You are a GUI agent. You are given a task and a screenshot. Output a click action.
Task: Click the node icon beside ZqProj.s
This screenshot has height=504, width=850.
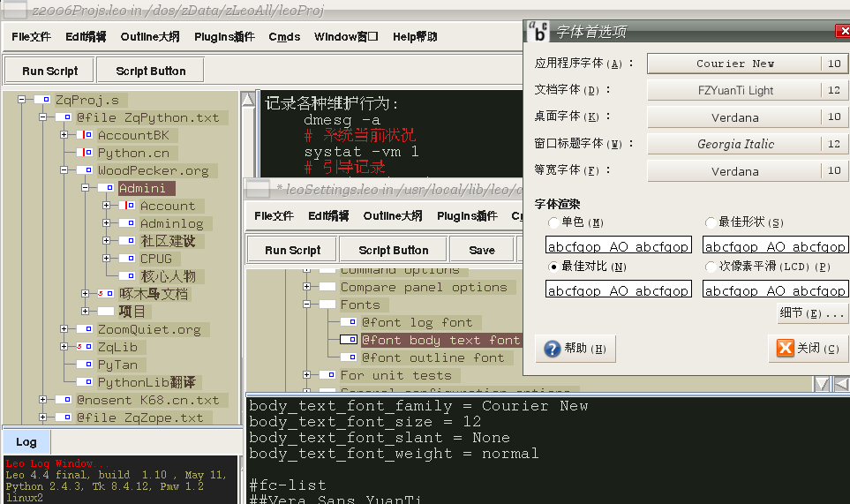41,100
